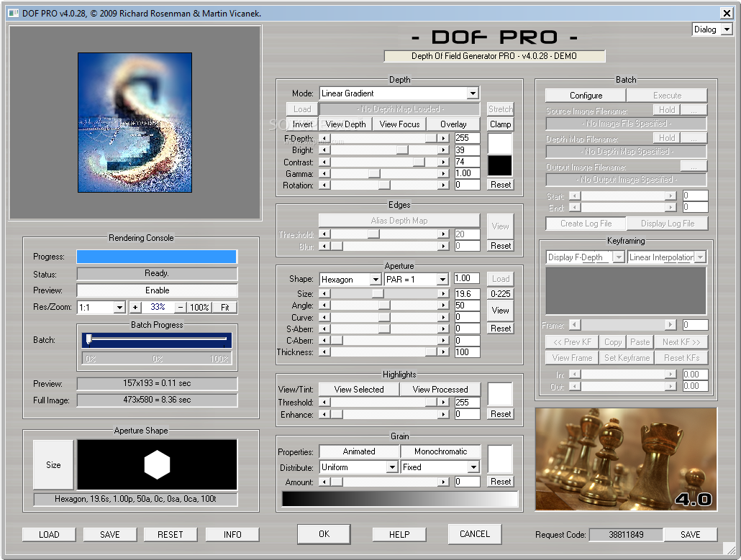
Task: Click the white depth color swatch
Action: [500, 144]
